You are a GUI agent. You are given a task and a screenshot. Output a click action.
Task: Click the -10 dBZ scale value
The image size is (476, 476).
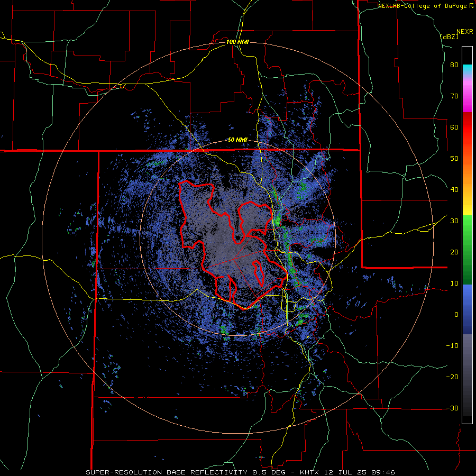click(x=452, y=346)
